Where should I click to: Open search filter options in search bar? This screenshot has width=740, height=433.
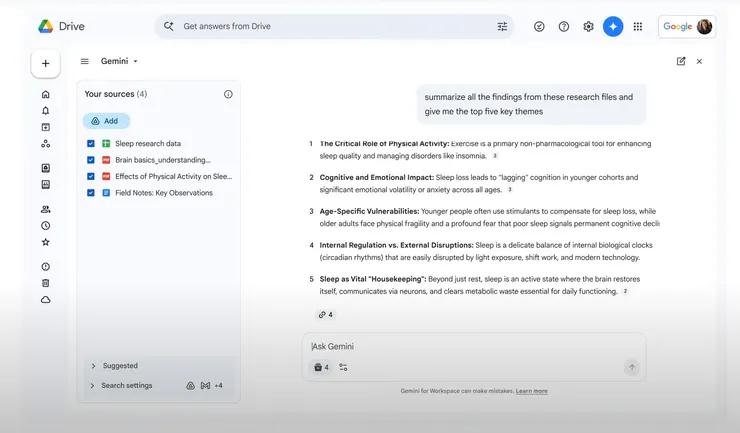pyautogui.click(x=502, y=26)
